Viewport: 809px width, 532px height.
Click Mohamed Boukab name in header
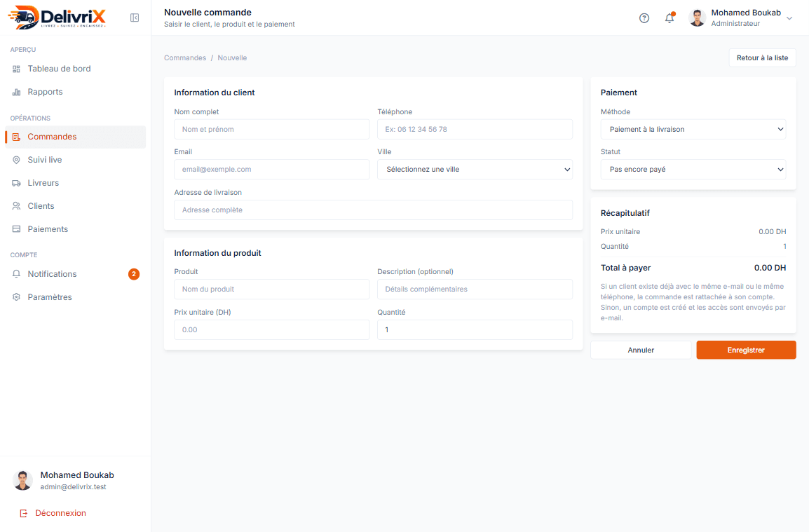coord(746,13)
